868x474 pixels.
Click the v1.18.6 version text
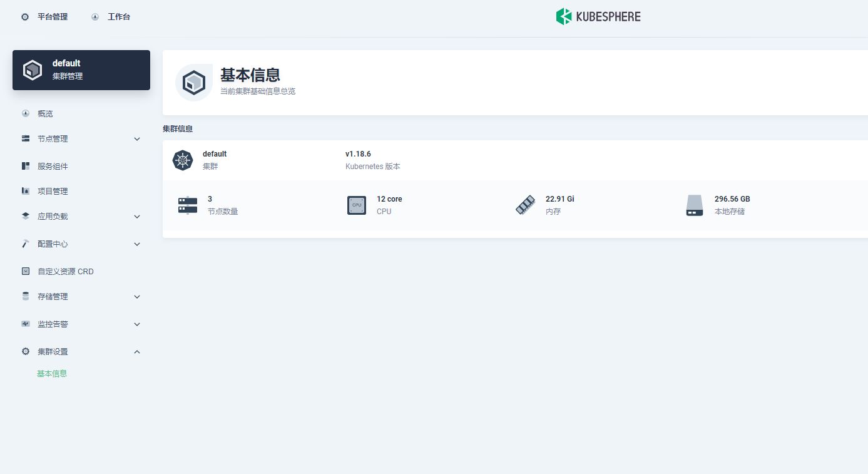click(x=358, y=154)
